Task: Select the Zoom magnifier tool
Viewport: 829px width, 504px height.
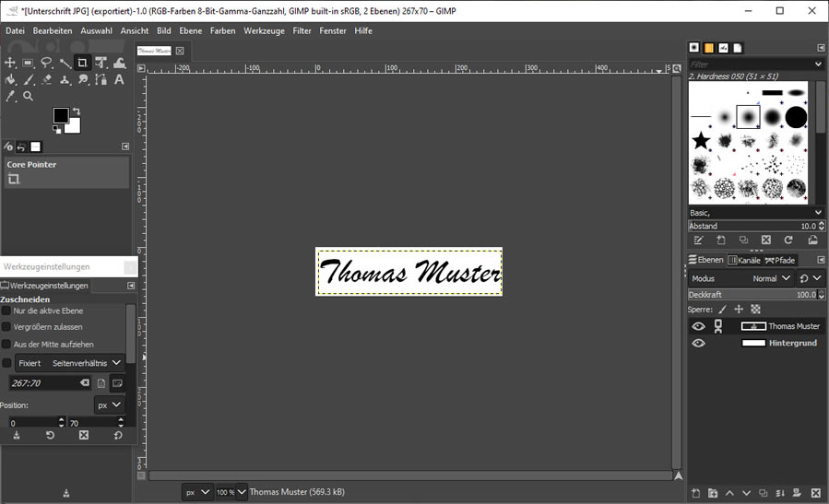Action: (28, 96)
